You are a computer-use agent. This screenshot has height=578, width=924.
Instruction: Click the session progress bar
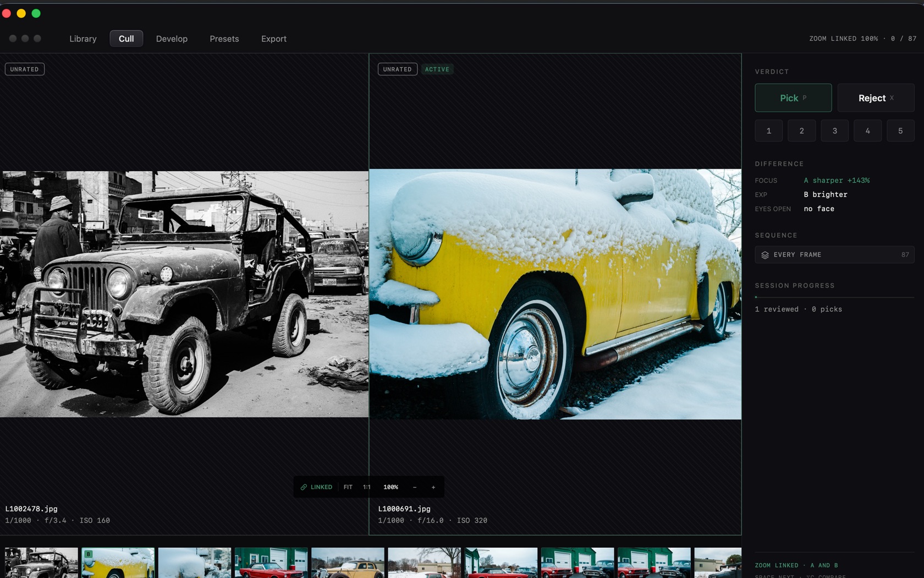tap(834, 297)
